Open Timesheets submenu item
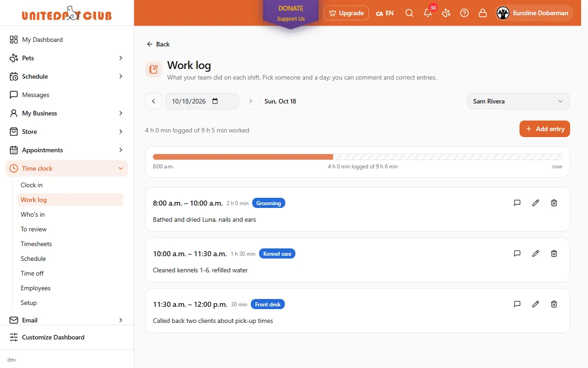The image size is (588, 368). point(70,244)
